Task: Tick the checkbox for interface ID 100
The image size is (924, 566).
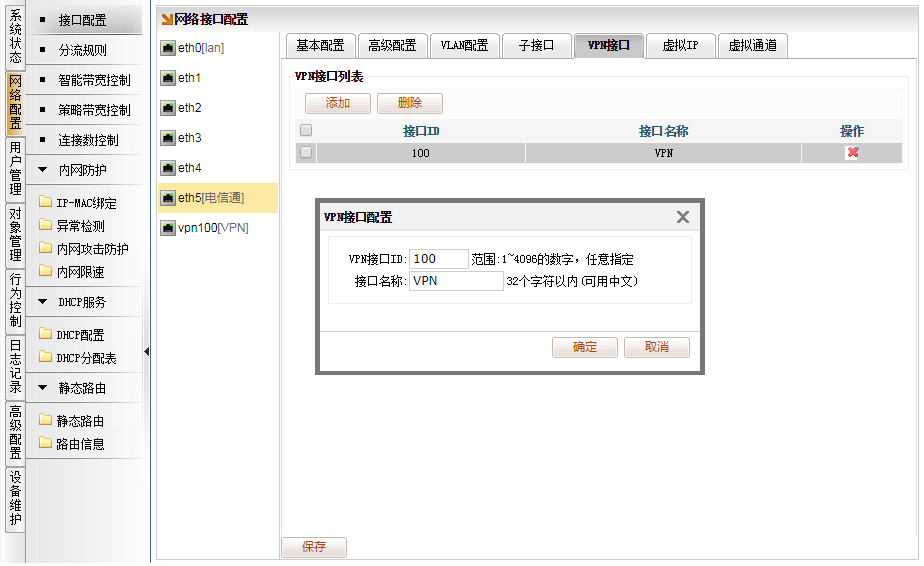Action: click(x=306, y=153)
